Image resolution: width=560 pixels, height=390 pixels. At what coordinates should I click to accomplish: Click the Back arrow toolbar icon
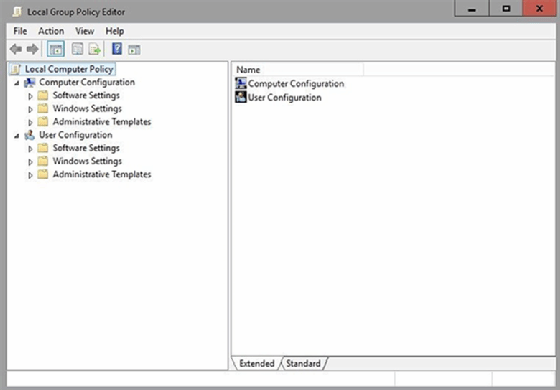coord(16,49)
